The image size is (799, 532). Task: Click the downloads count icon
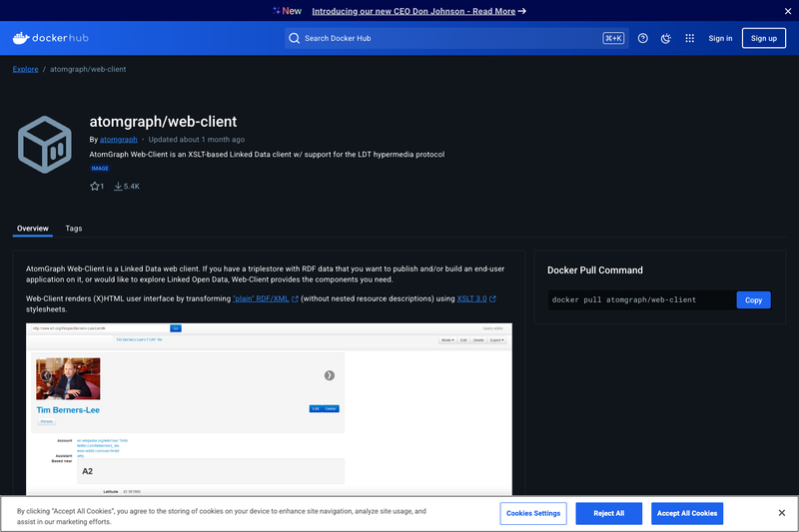(x=118, y=187)
